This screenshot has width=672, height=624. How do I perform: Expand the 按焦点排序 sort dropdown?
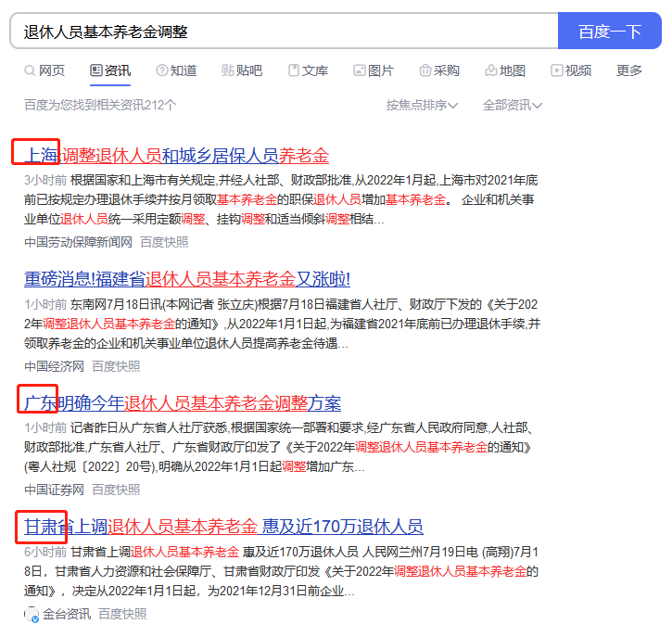[422, 105]
